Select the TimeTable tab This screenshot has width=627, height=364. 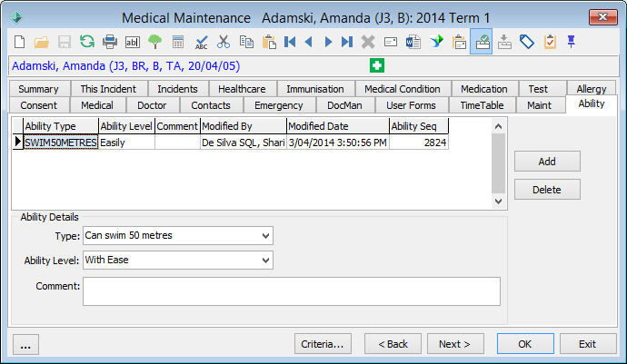(x=482, y=105)
